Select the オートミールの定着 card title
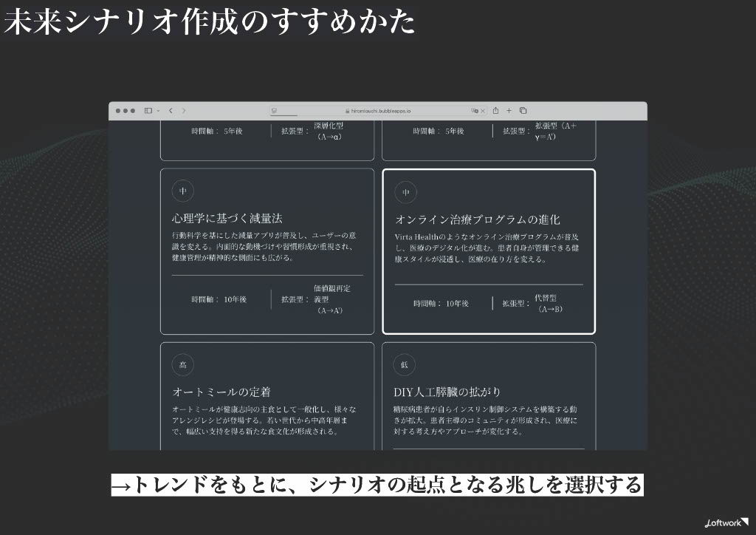 (221, 392)
